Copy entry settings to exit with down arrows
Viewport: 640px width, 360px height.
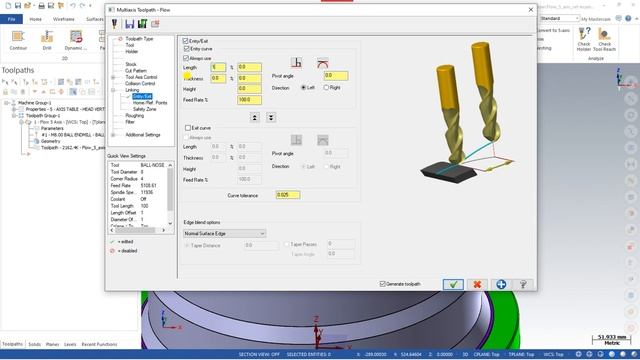(271, 118)
